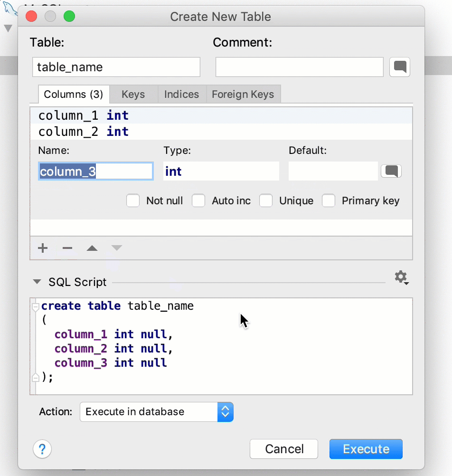Viewport: 452px width, 476px height.
Task: Open help with the question mark button
Action: pyautogui.click(x=42, y=449)
